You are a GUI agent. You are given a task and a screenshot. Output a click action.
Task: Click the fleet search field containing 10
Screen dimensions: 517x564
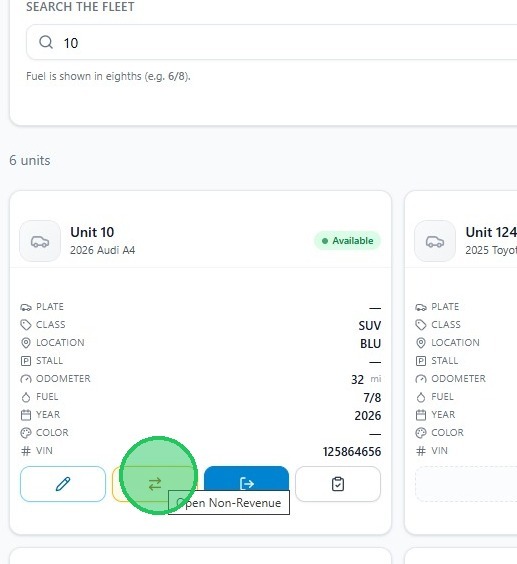point(272,42)
